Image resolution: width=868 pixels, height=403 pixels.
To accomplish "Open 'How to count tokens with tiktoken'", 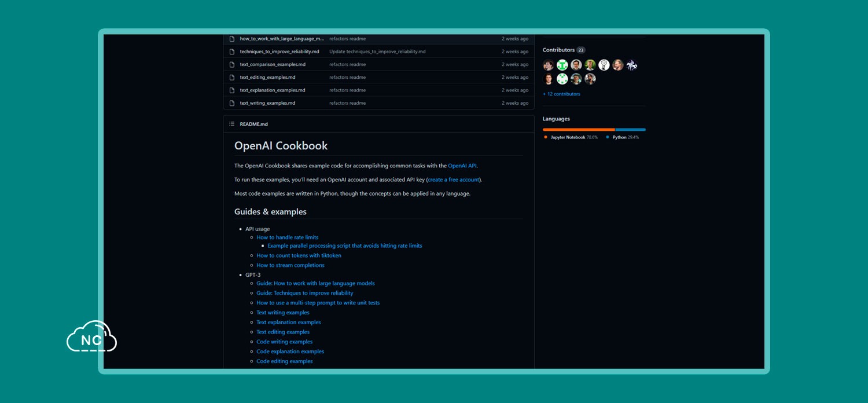I will [x=299, y=255].
